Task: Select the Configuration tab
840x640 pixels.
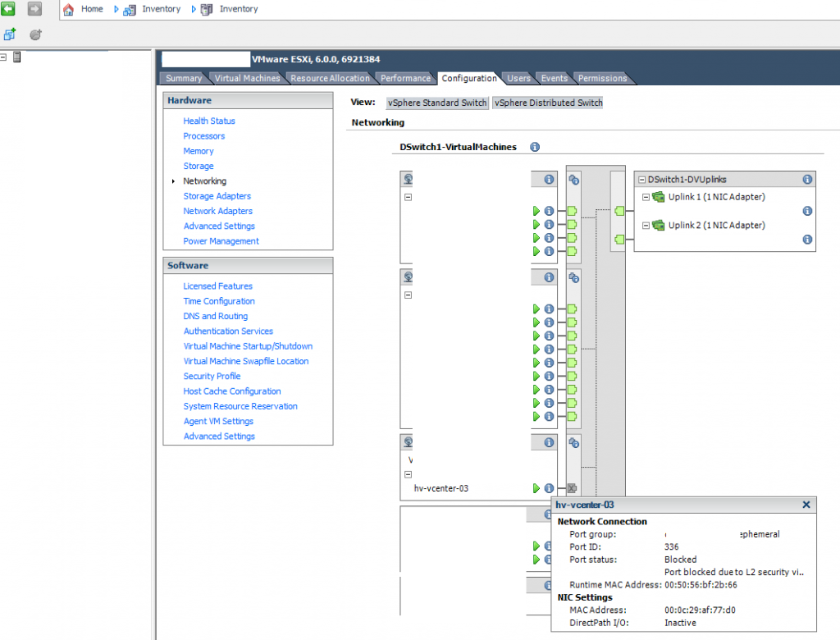Action: click(469, 78)
